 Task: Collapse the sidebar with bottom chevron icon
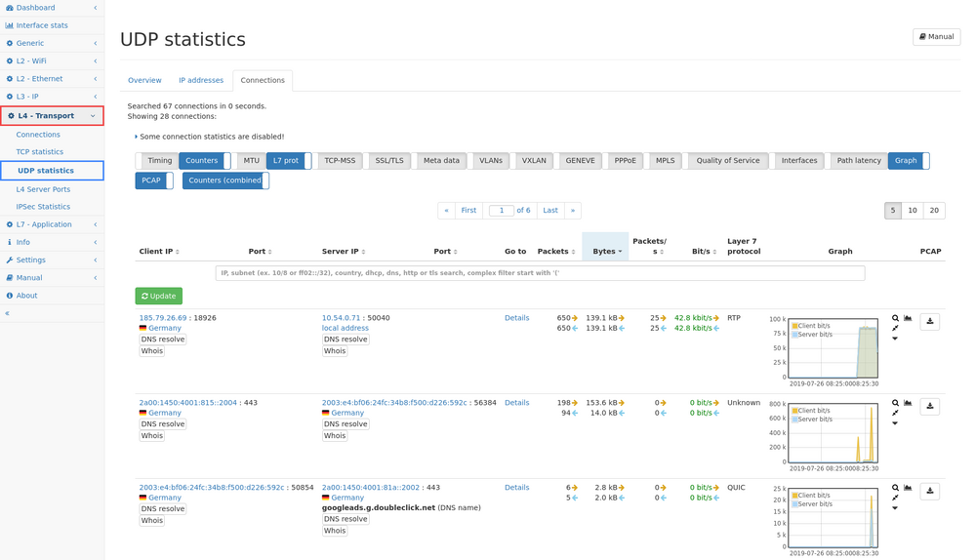click(7, 313)
